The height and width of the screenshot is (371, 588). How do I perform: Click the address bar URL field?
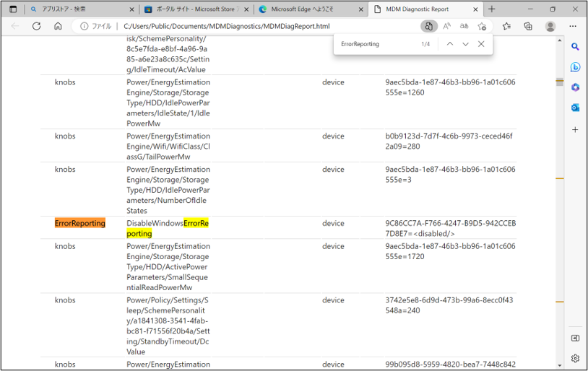point(227,26)
